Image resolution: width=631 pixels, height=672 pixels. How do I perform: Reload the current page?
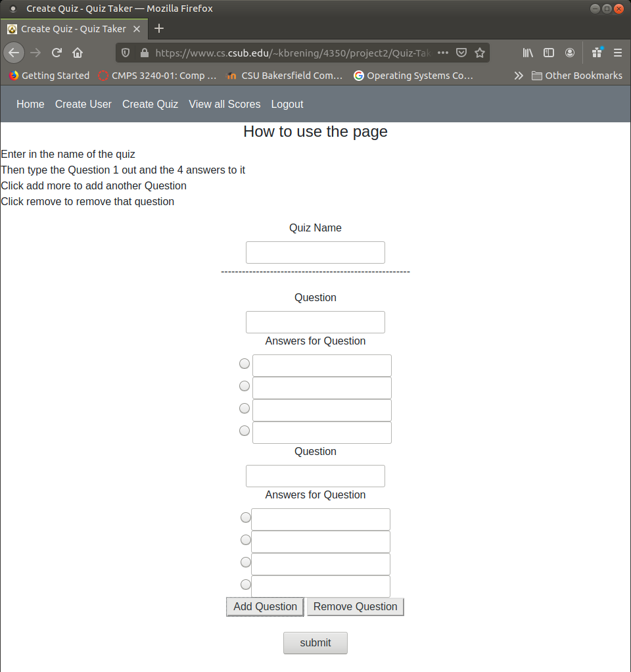[x=57, y=53]
